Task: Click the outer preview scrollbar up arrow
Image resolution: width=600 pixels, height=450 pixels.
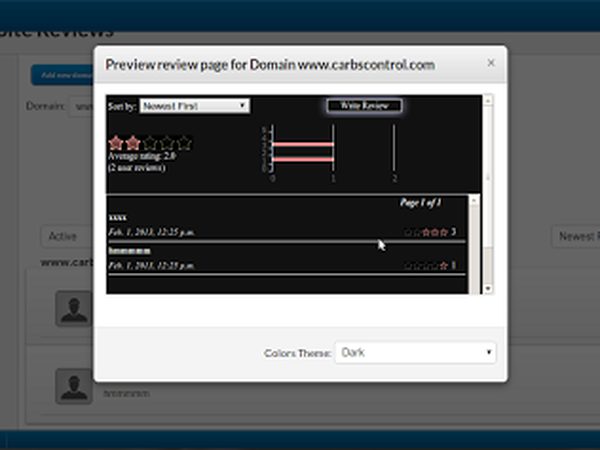Action: tap(488, 100)
